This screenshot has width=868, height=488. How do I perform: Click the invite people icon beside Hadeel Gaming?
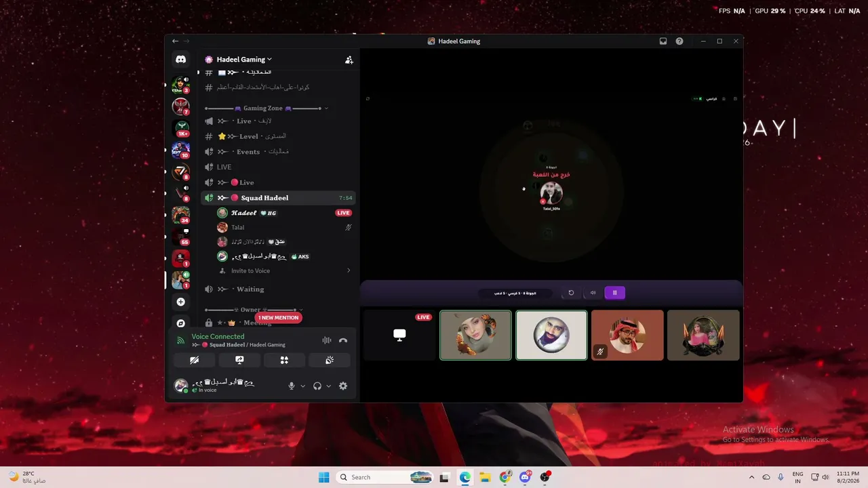click(x=349, y=60)
